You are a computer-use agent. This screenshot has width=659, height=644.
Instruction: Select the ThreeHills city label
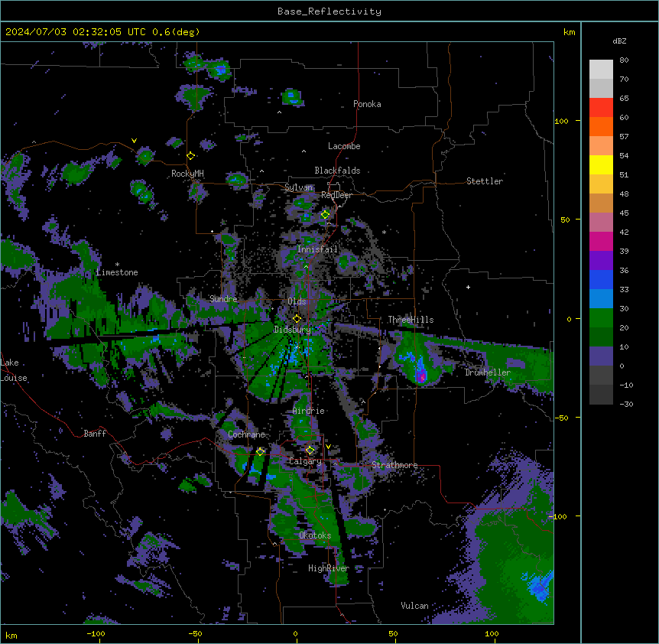411,320
